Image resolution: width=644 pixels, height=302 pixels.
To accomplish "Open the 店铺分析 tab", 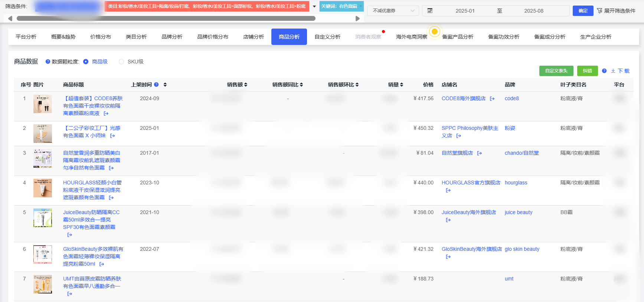I will pyautogui.click(x=254, y=37).
